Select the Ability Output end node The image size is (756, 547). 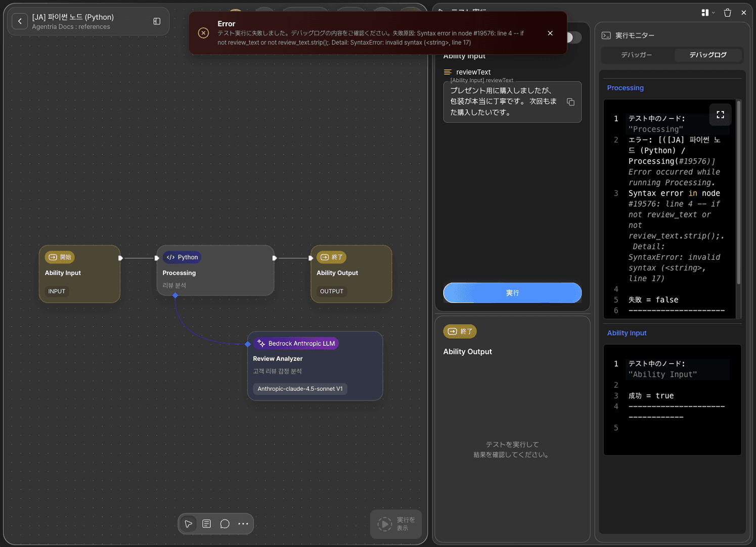pyautogui.click(x=351, y=274)
